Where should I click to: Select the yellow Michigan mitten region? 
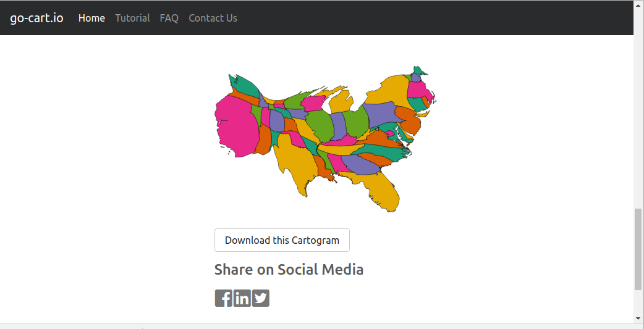point(341,102)
